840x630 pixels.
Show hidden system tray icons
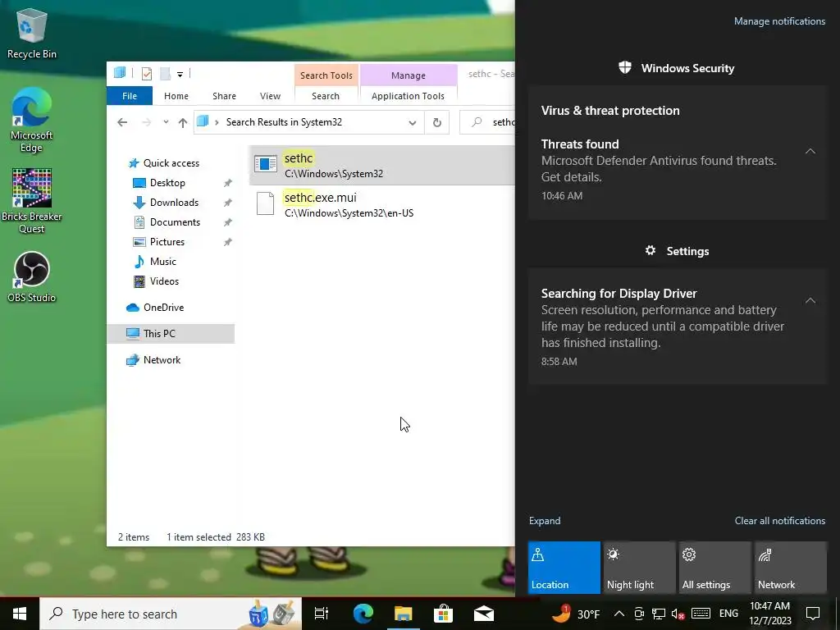[x=619, y=614]
